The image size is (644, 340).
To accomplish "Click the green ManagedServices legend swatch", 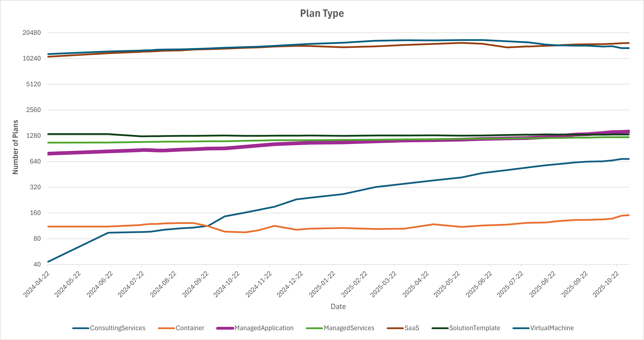I will tap(314, 328).
